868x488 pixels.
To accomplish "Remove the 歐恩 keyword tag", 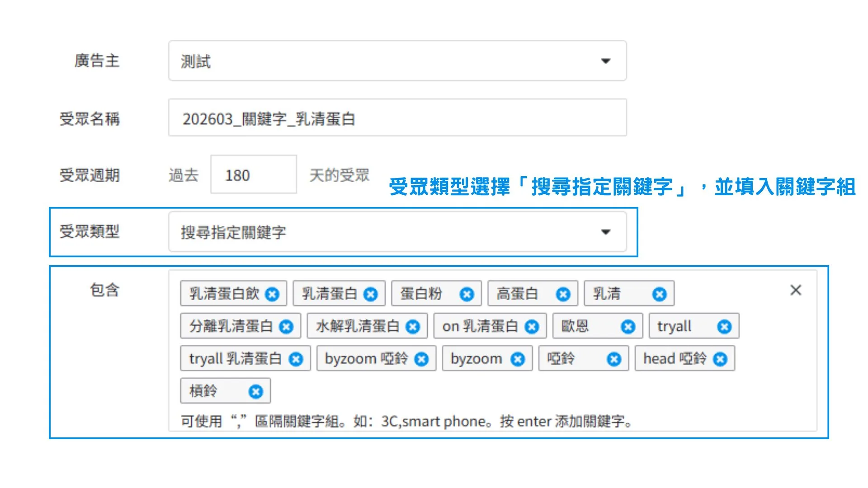I will coord(628,326).
